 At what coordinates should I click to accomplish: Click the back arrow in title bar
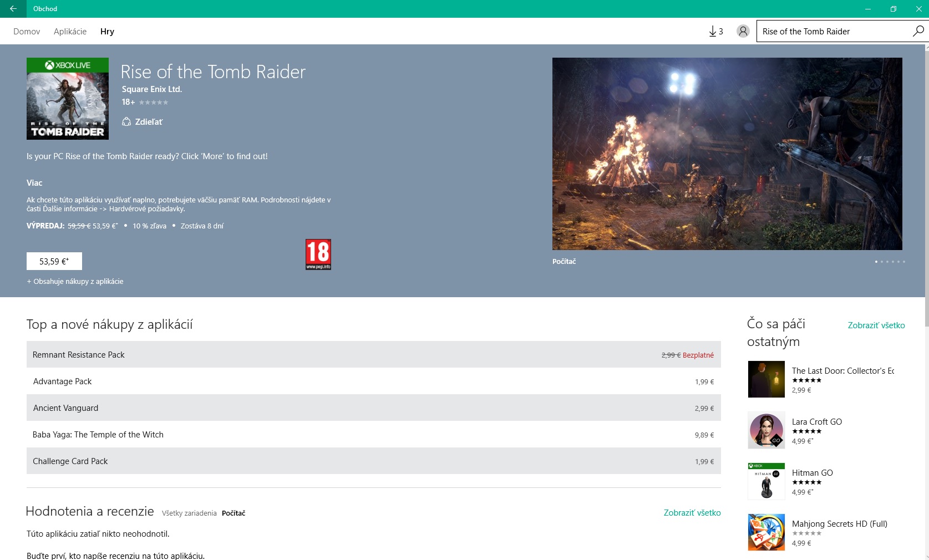[x=13, y=8]
